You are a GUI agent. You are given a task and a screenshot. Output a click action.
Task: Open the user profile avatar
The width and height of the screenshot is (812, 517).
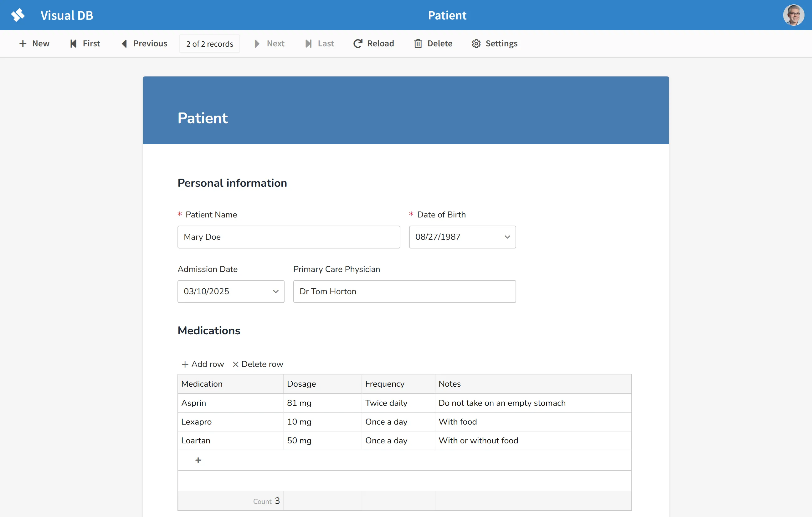(793, 15)
